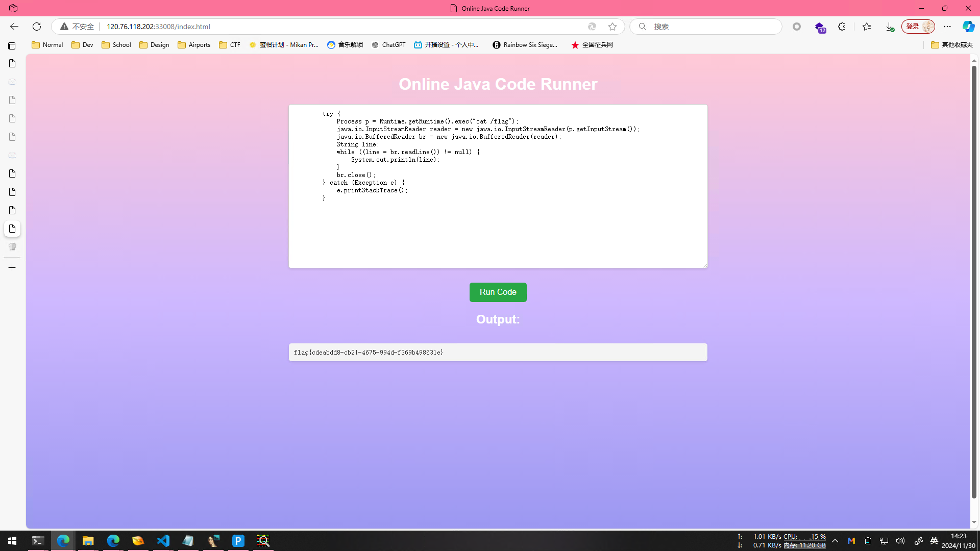
Task: Click the page vertical scrollbar
Action: (x=974, y=281)
